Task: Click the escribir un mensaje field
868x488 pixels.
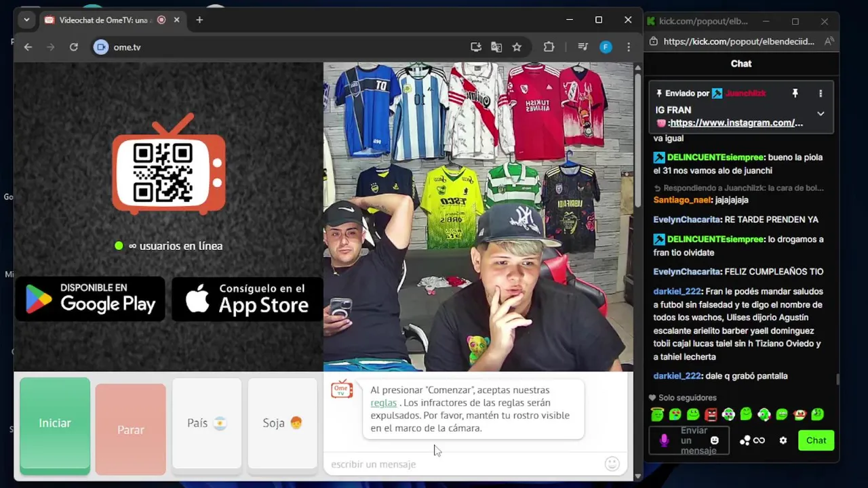Action: [x=465, y=464]
